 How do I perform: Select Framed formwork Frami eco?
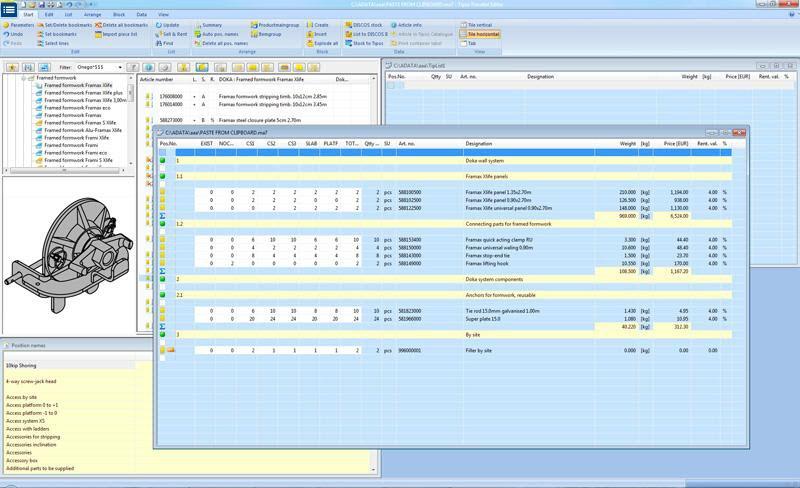(x=76, y=153)
